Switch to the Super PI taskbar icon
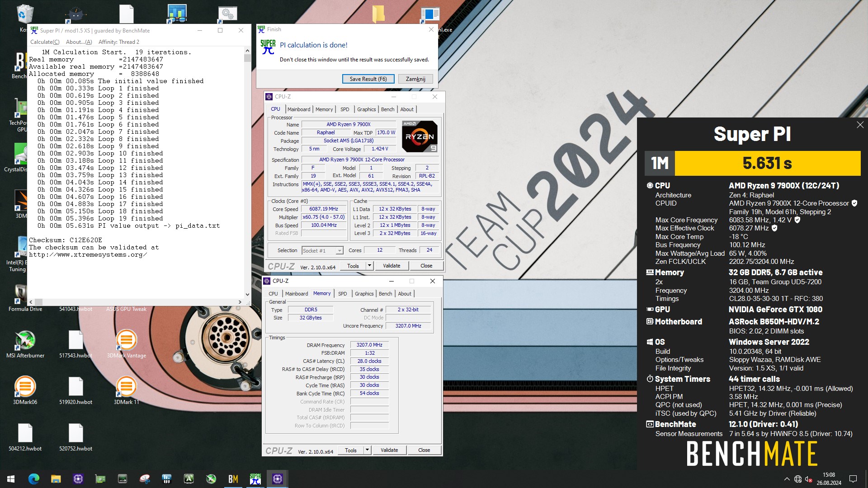The image size is (868, 488). 255,479
